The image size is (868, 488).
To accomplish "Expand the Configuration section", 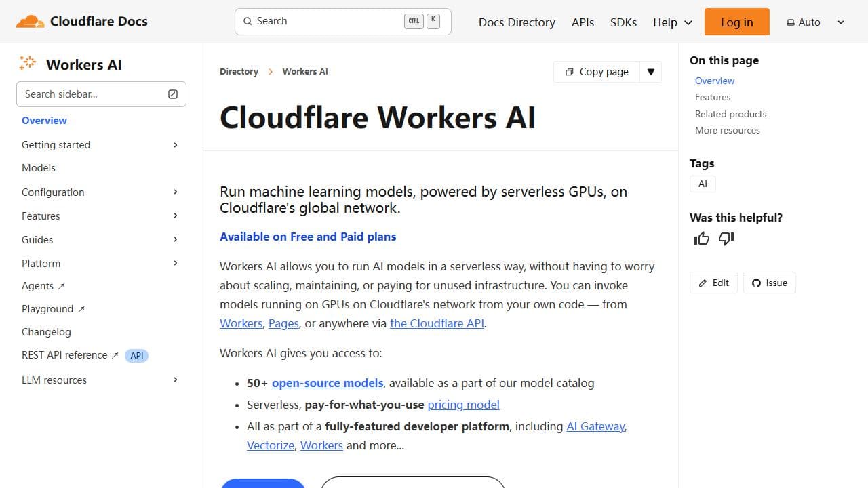I will (x=176, y=192).
